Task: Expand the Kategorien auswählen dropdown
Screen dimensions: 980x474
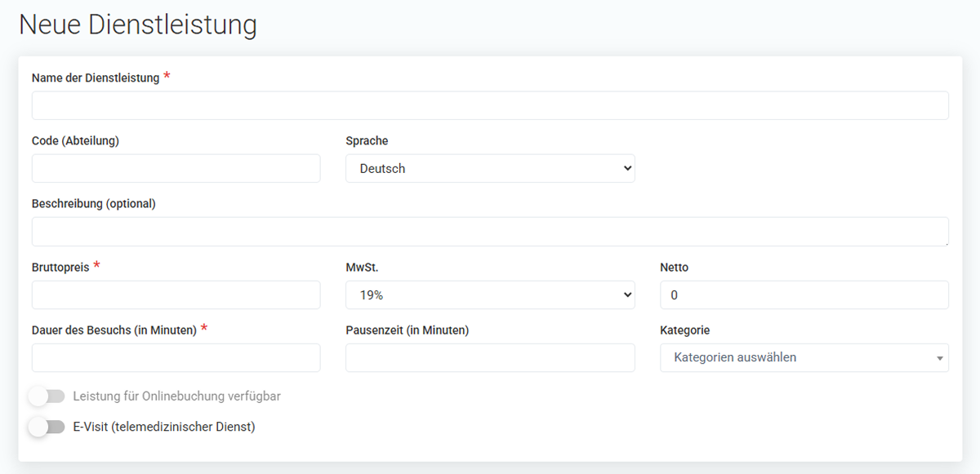Action: [804, 358]
